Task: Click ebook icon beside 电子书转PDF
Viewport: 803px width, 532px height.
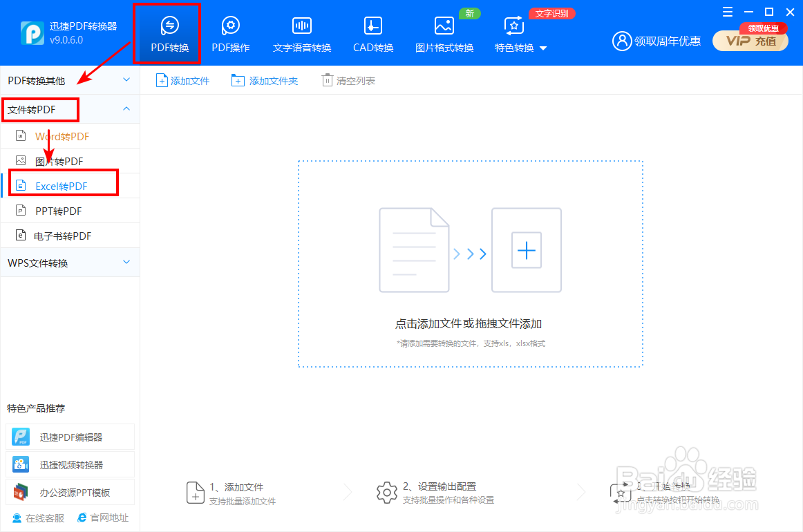Action: pos(21,235)
